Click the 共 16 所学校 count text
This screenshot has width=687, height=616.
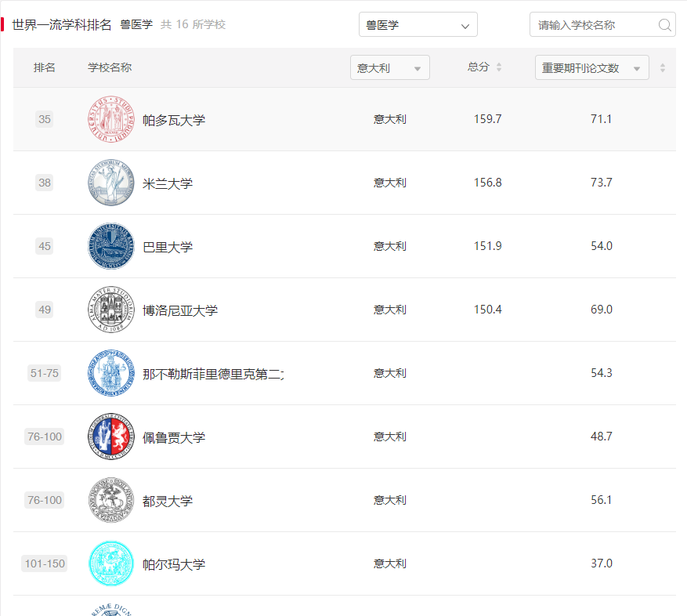point(193,24)
